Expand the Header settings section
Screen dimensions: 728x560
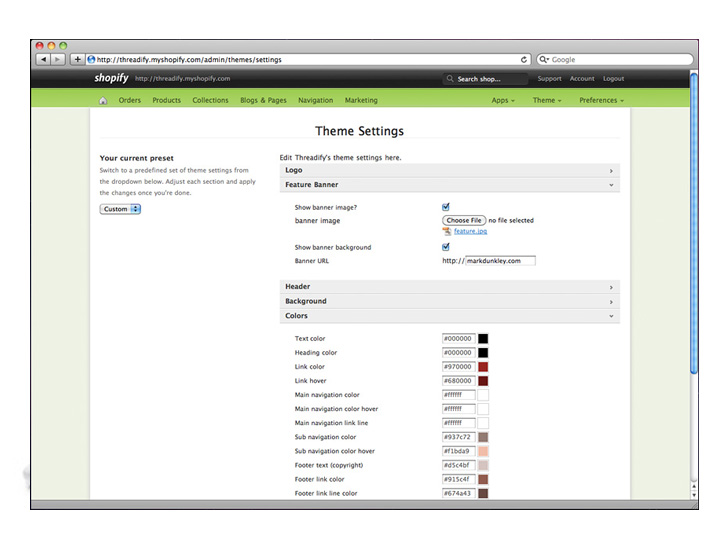pyautogui.click(x=449, y=287)
